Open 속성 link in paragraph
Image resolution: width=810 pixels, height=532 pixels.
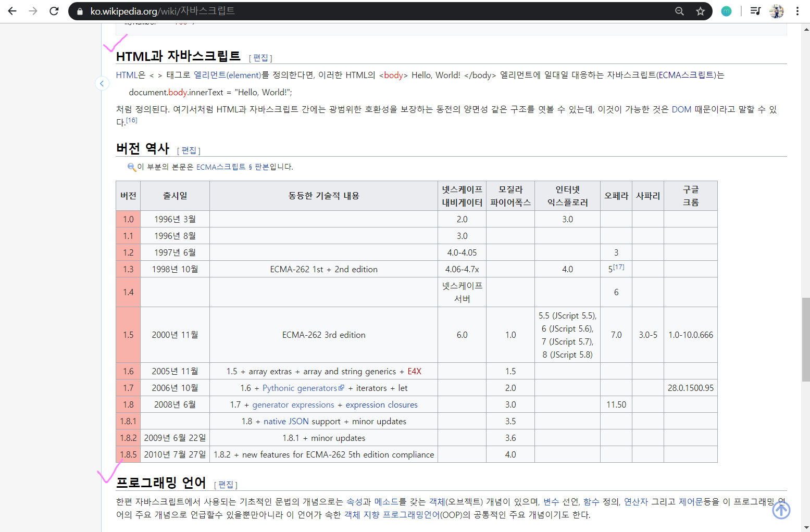354,501
